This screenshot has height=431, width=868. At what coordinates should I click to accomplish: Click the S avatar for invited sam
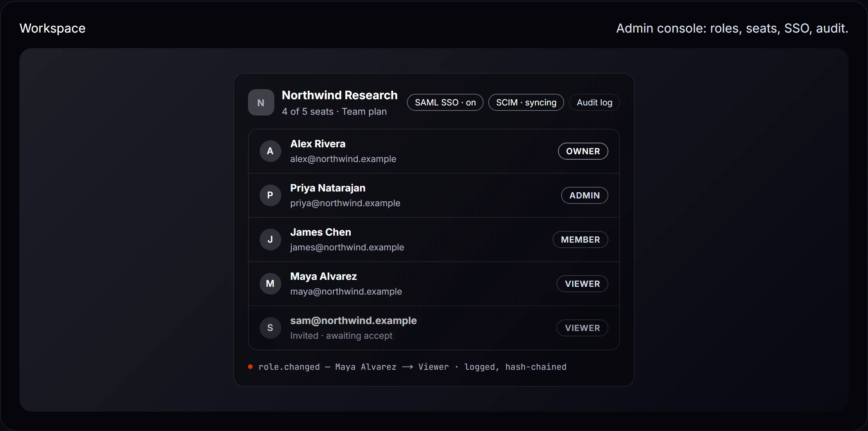coord(270,328)
